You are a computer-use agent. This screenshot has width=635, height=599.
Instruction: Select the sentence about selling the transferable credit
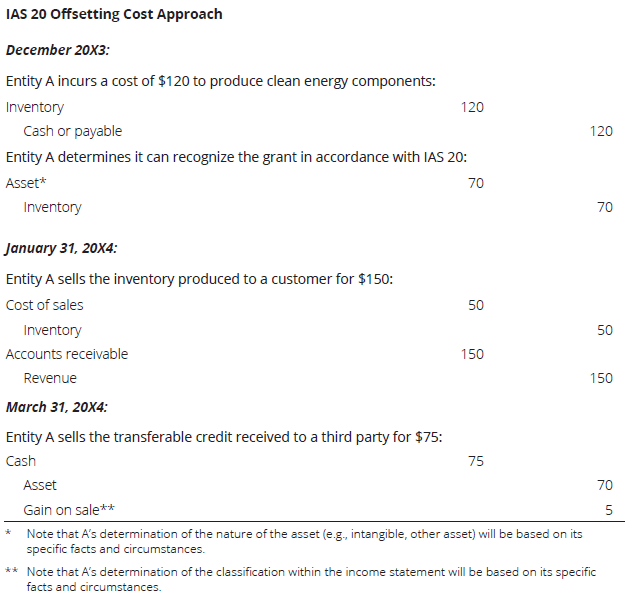point(226,437)
